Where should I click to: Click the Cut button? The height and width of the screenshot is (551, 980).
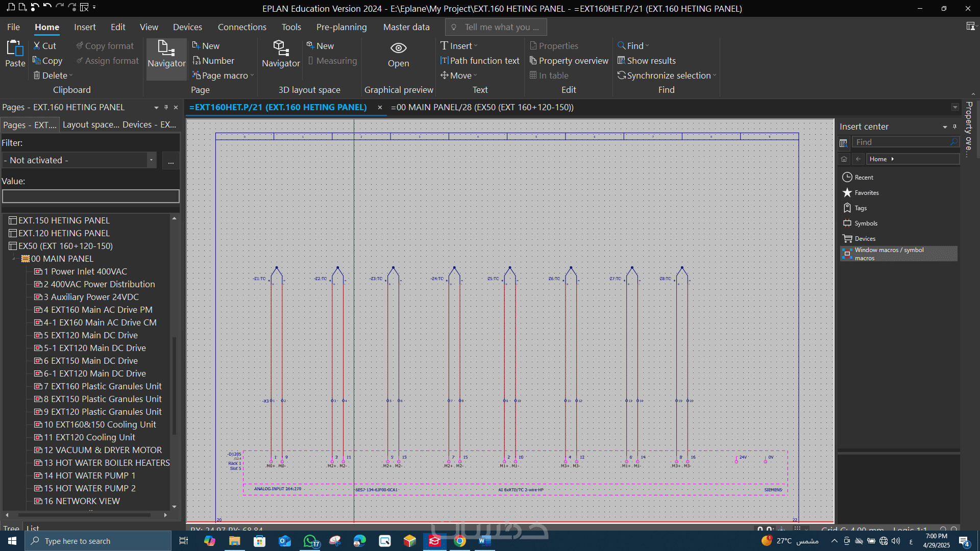tap(44, 46)
